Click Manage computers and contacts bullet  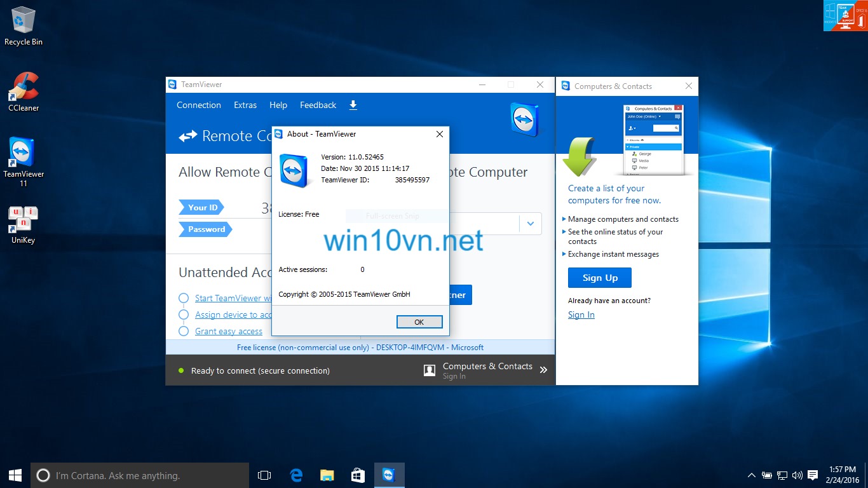coord(623,219)
